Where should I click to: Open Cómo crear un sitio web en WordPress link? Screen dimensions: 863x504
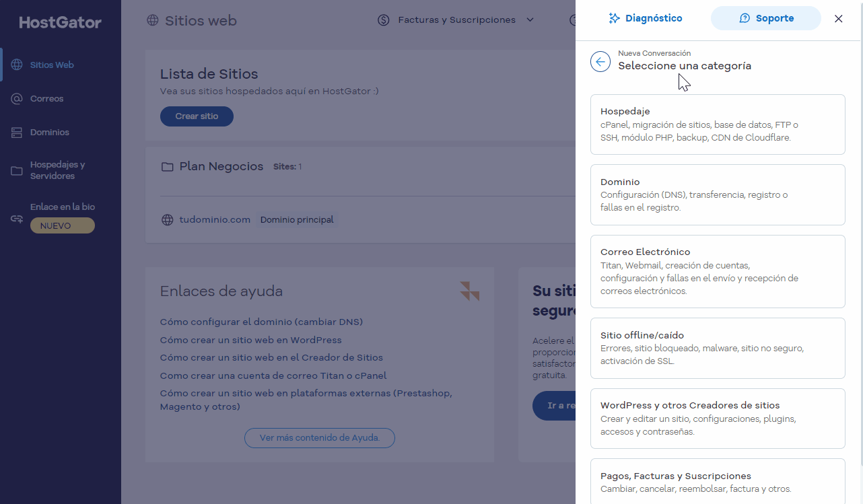click(x=251, y=340)
